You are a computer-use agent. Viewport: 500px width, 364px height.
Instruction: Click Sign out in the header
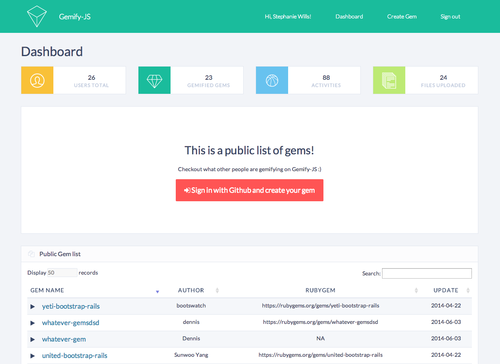[450, 17]
